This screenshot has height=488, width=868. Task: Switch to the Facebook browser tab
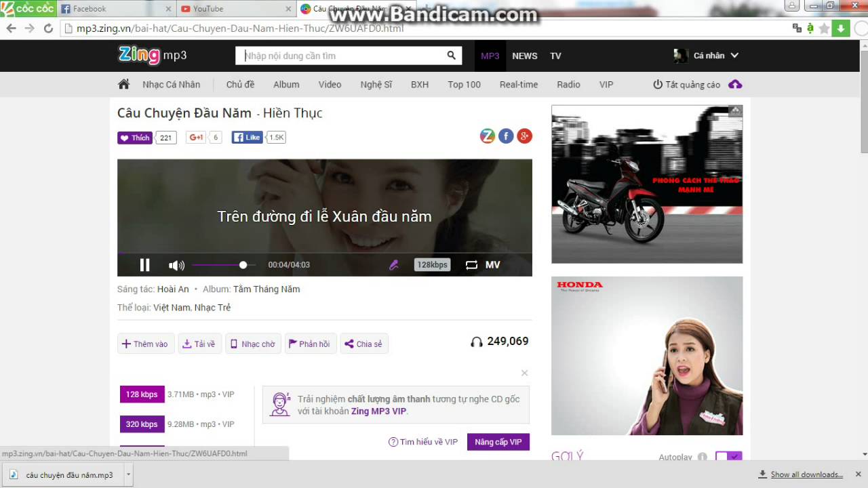click(115, 9)
